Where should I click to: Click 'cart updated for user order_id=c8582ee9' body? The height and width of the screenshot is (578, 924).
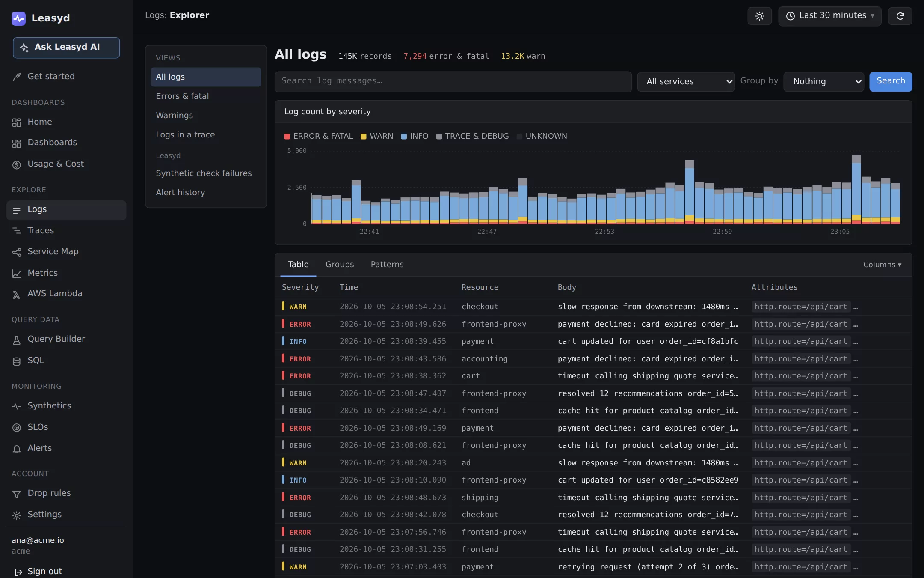(648, 480)
